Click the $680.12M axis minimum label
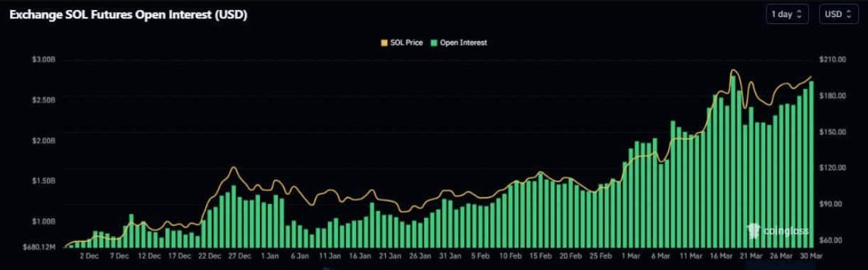The width and height of the screenshot is (868, 270). (x=40, y=247)
